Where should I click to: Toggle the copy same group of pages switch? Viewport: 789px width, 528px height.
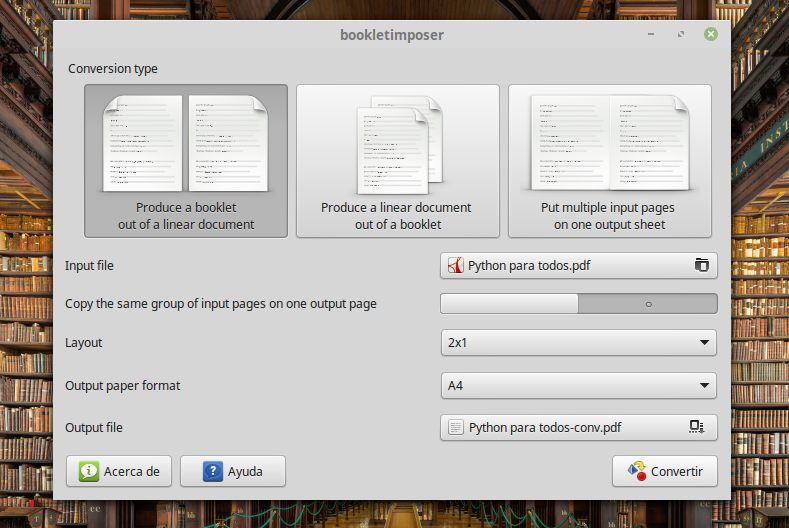point(578,304)
